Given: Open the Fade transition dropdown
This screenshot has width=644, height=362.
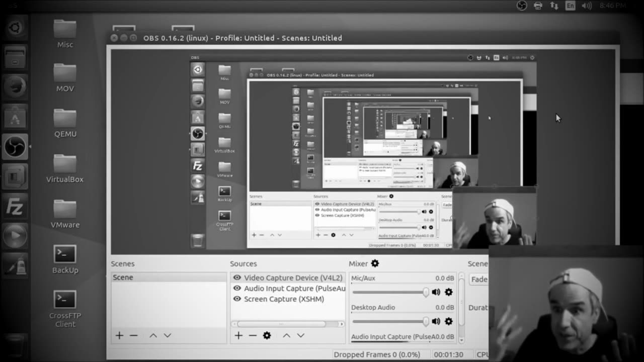Looking at the screenshot, I should (x=478, y=280).
